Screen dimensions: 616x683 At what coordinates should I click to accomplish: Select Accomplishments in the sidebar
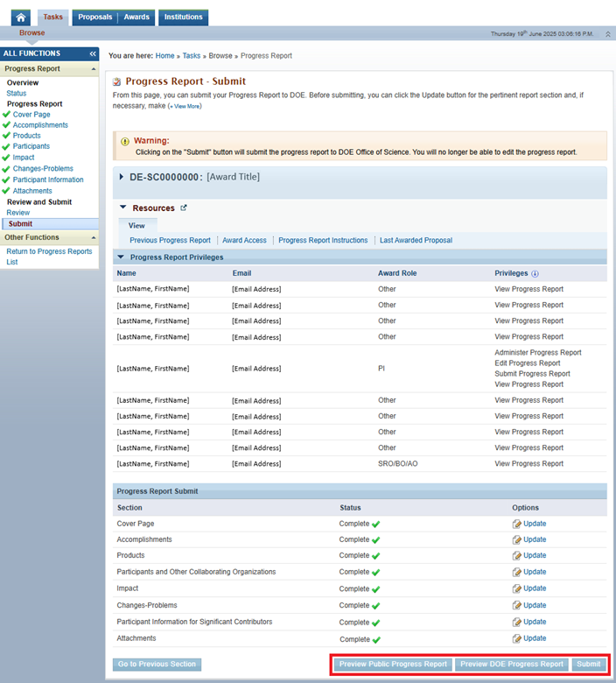click(40, 125)
